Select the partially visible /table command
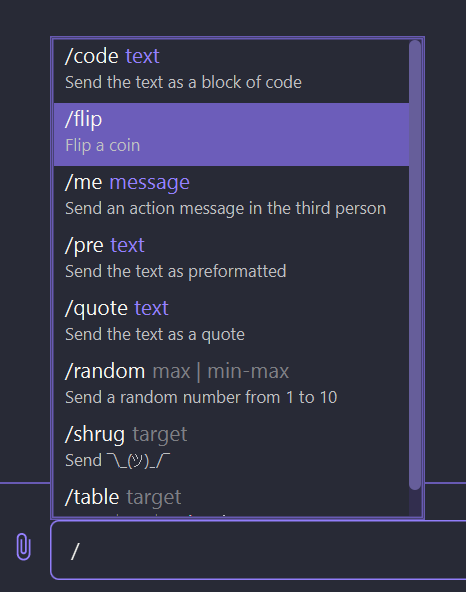This screenshot has width=466, height=592. pyautogui.click(x=231, y=498)
